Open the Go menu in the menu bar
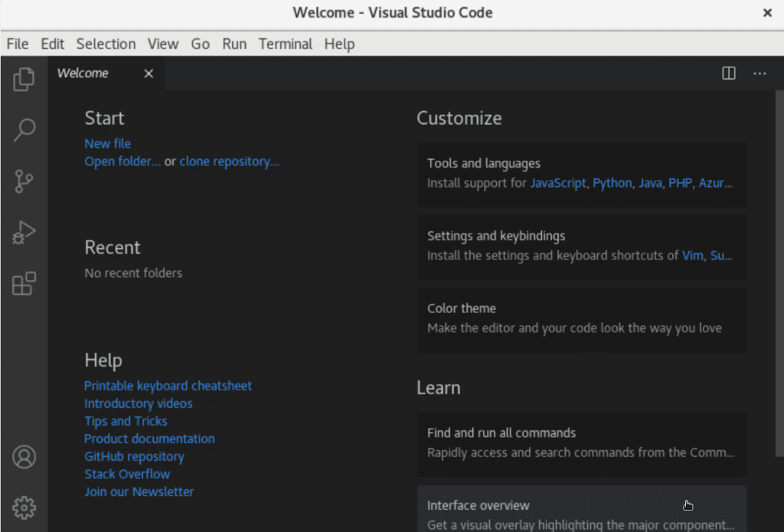Image resolution: width=784 pixels, height=532 pixels. [x=200, y=44]
